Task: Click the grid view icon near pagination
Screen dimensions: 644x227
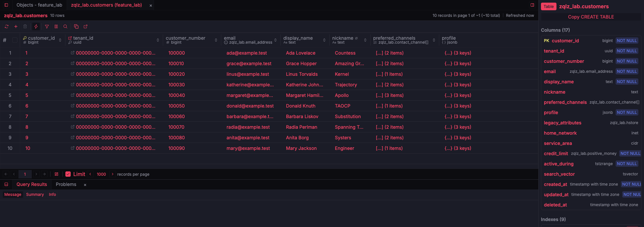Action: click(x=56, y=174)
